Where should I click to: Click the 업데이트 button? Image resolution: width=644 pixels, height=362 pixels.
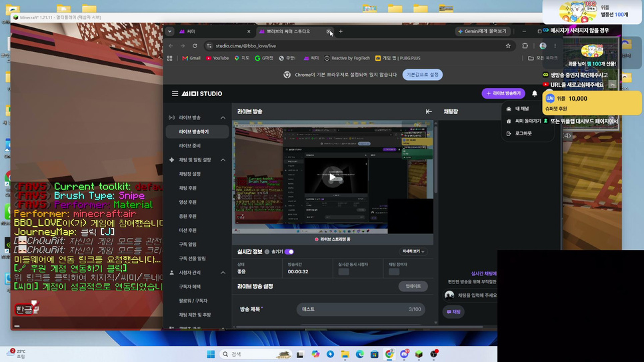click(413, 287)
